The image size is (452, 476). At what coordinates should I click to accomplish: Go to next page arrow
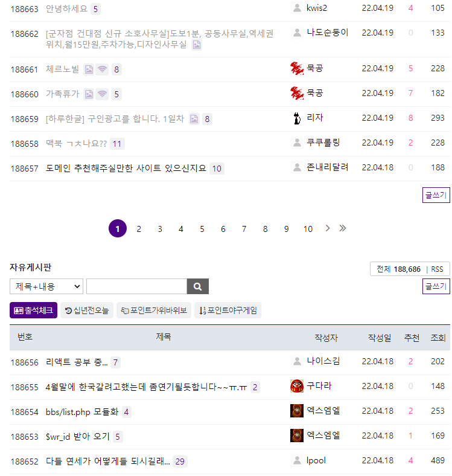[x=328, y=228]
